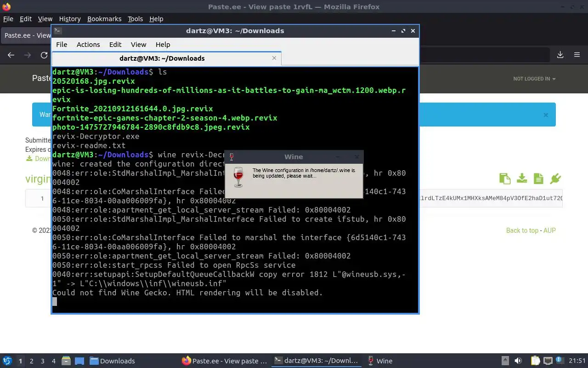
Task: Click the removable media eject tray icon
Action: [505, 361]
